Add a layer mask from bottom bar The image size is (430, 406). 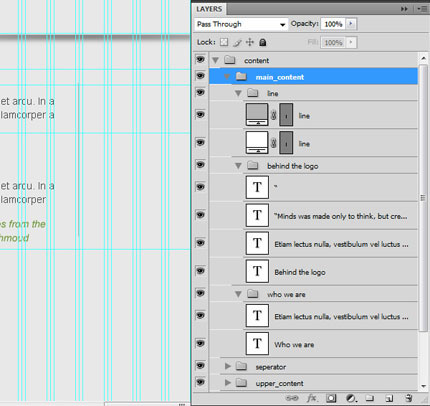point(331,398)
